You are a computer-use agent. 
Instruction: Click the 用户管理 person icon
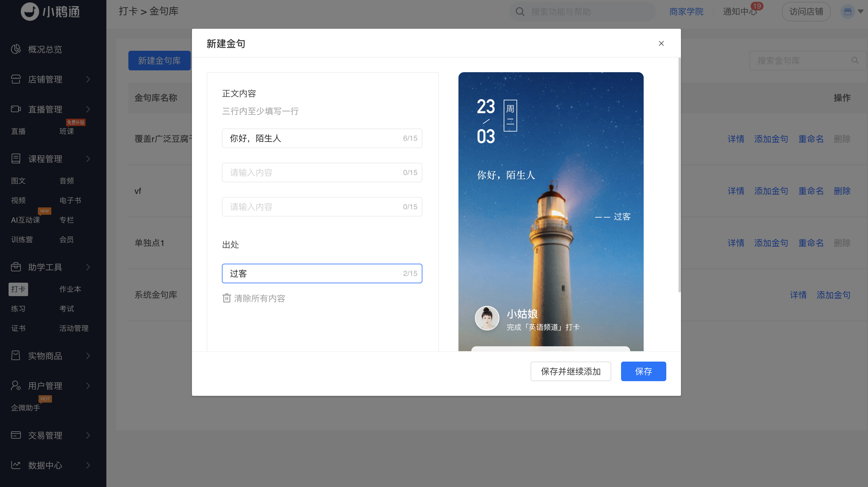[16, 385]
